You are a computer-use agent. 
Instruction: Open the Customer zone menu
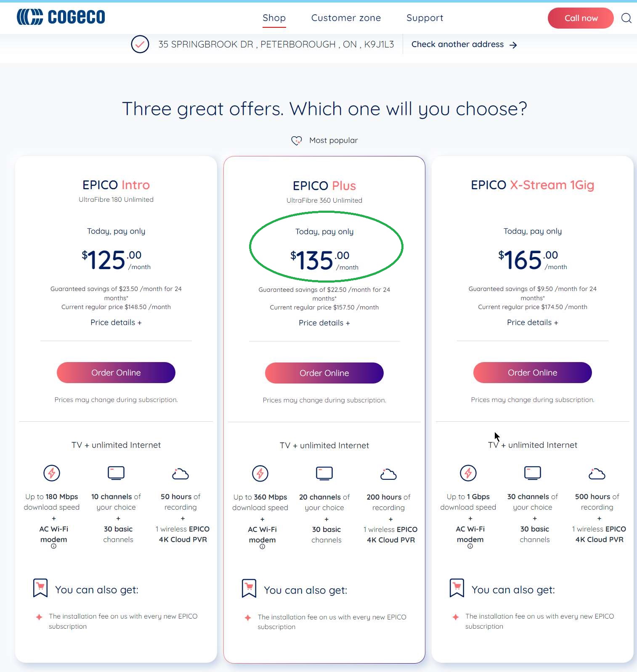point(346,18)
